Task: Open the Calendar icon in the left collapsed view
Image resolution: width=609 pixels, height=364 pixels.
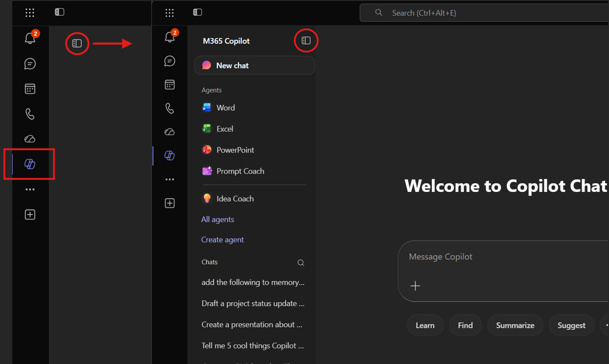Action: 30,89
